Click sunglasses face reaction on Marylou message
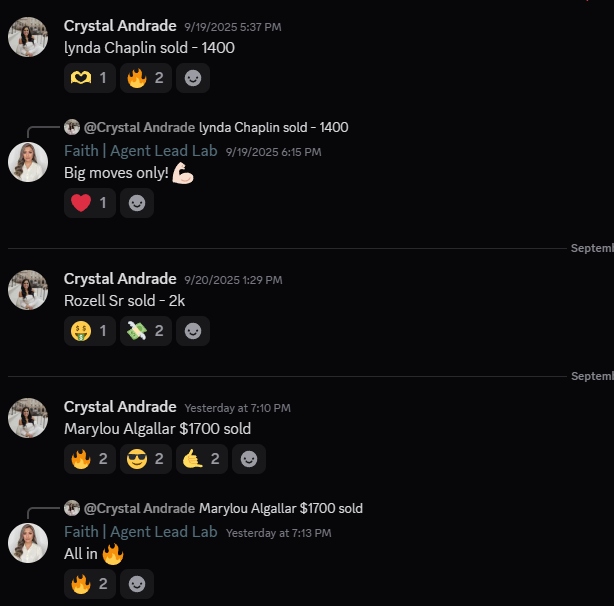This screenshot has width=614, height=606. (x=145, y=459)
